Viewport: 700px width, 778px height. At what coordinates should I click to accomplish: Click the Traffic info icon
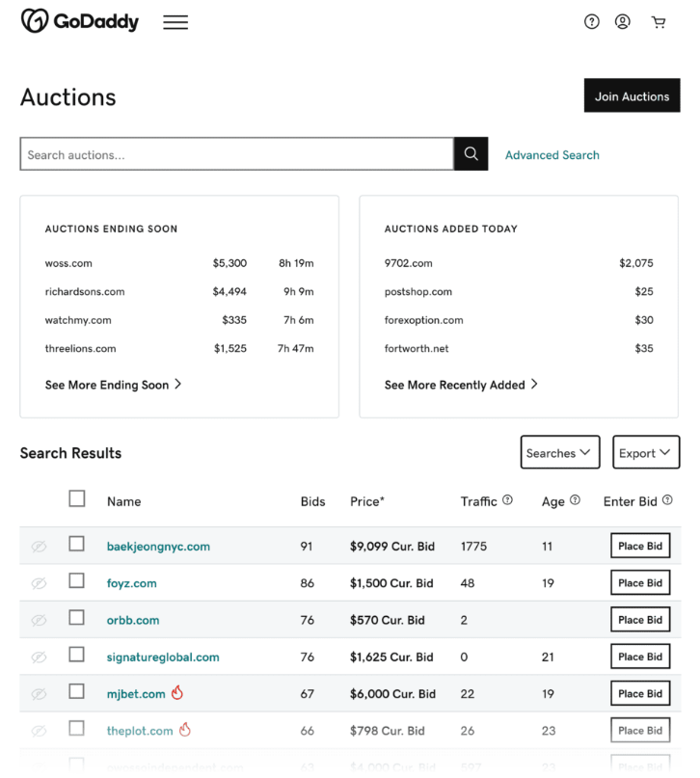pyautogui.click(x=508, y=500)
